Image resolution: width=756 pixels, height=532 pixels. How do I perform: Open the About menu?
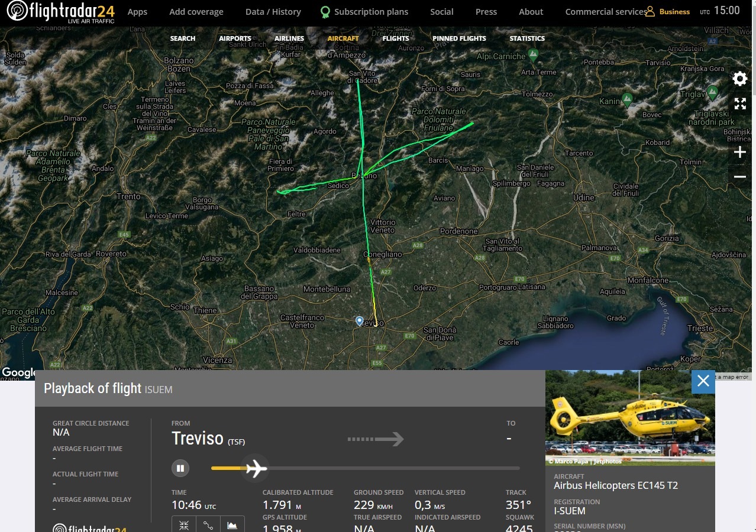click(x=531, y=12)
